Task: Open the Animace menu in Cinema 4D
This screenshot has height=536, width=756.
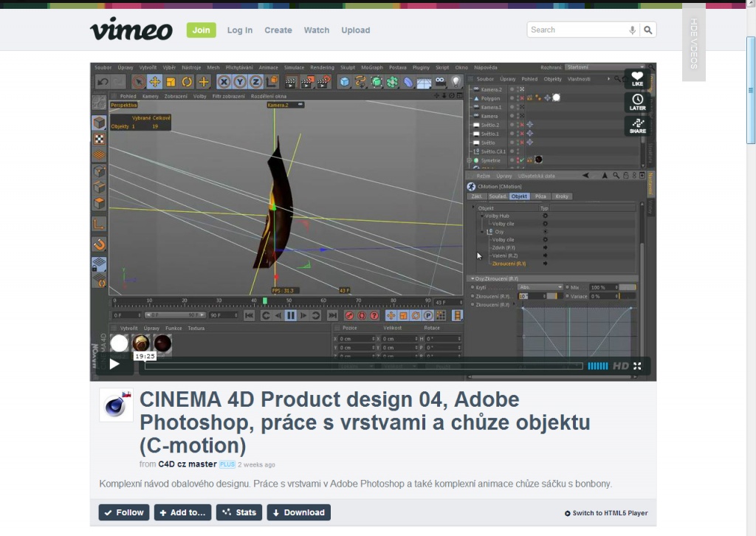Action: [x=268, y=67]
